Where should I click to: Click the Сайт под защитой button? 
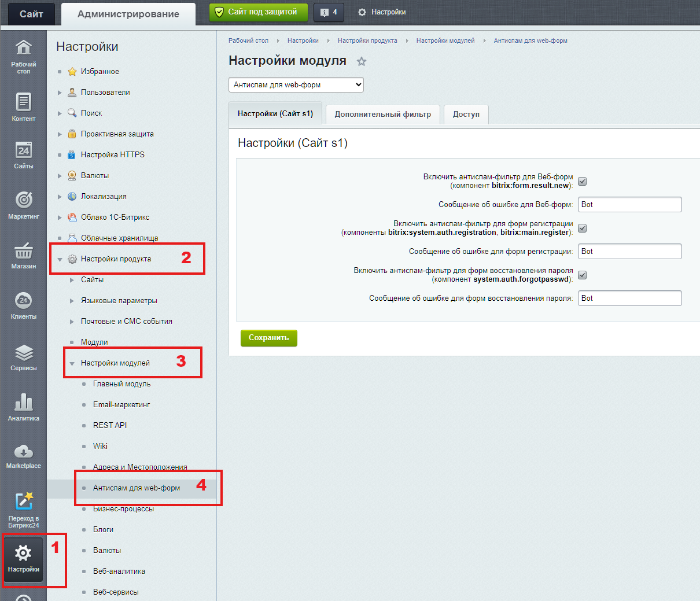pos(259,12)
